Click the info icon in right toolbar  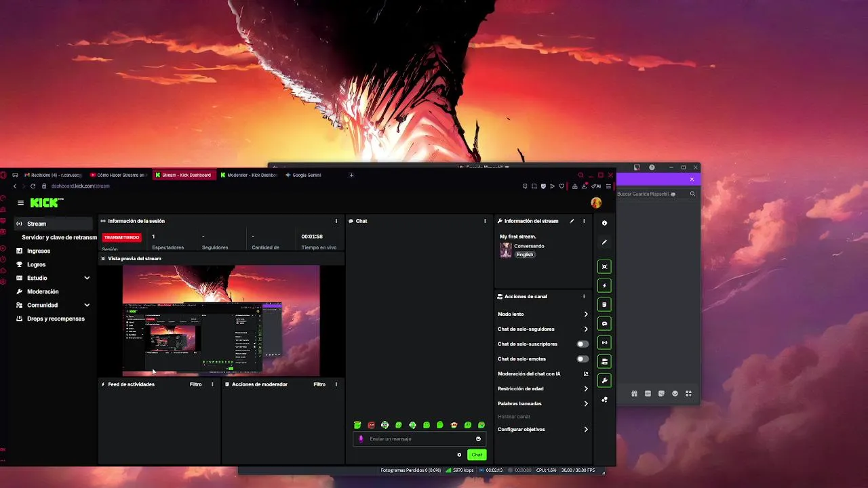coord(604,223)
